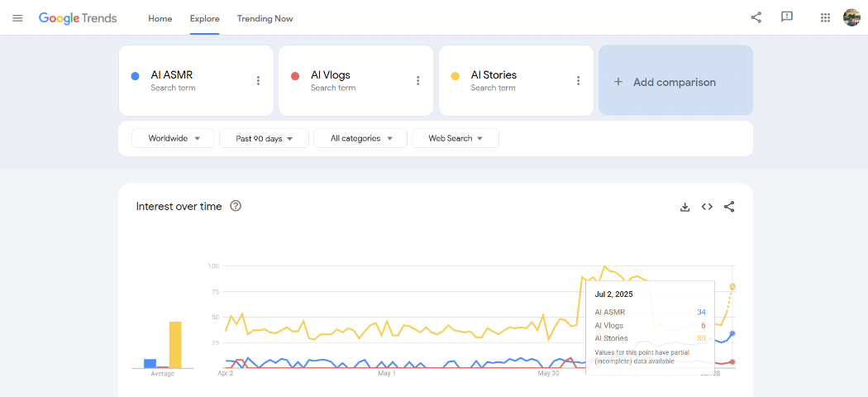
Task: Click Add comparison button
Action: pyautogui.click(x=675, y=80)
